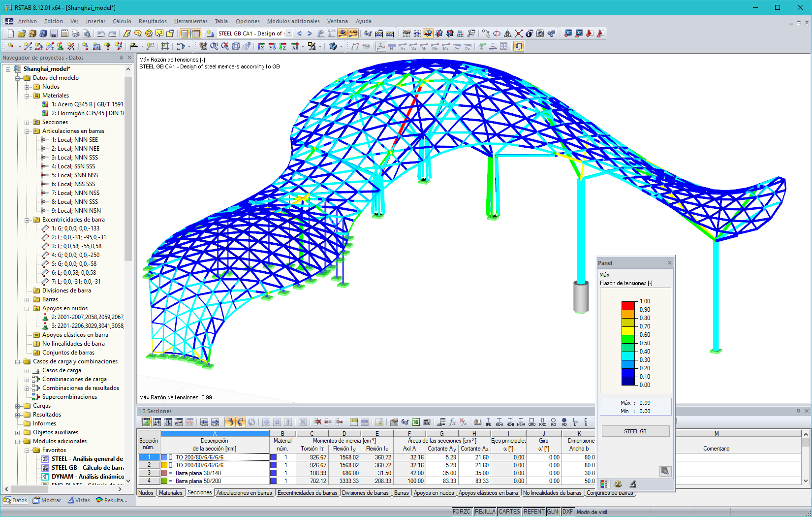This screenshot has height=517, width=812.
Task: Select row 3 Barra plana 30/140 in the table
Action: (x=214, y=473)
